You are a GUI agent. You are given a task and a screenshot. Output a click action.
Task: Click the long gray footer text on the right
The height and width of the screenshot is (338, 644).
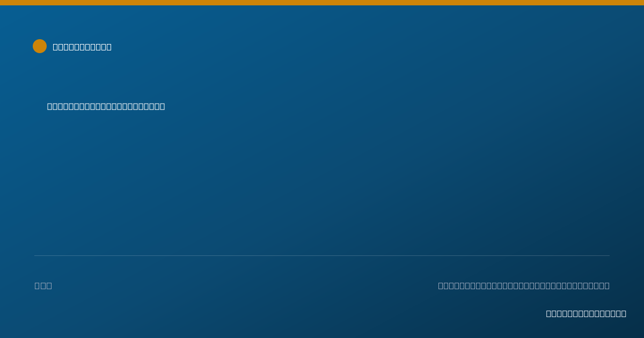[524, 285]
